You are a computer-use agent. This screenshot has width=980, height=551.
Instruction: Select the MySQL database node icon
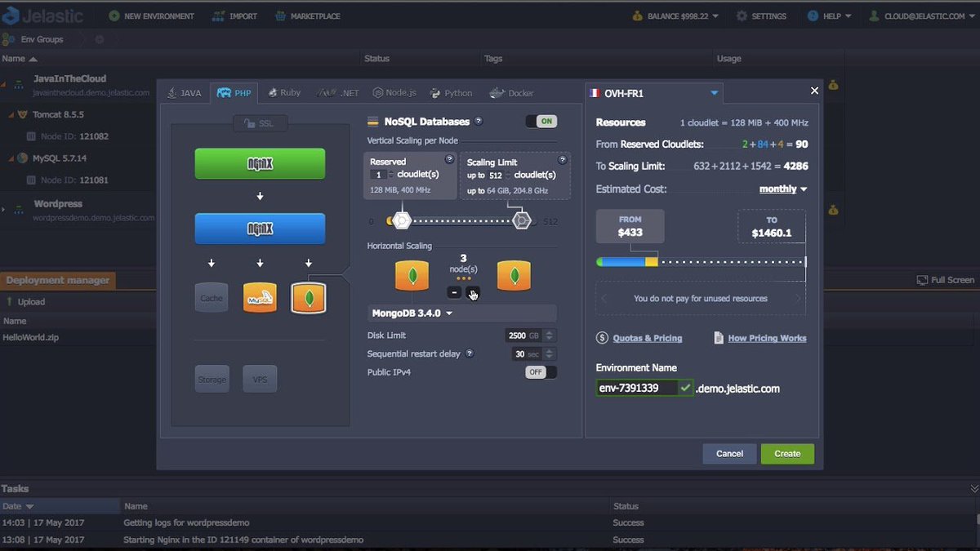[260, 298]
